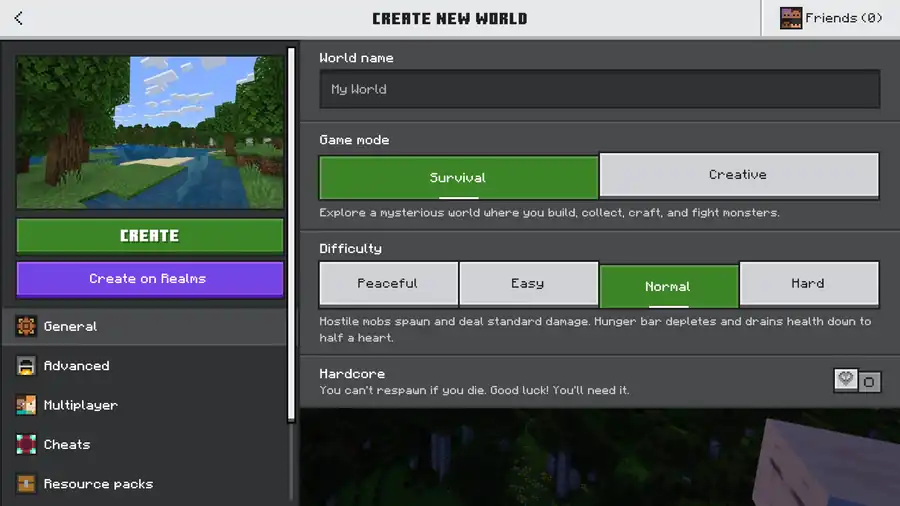Viewport: 900px width, 506px height.
Task: Set difficulty to Easy
Action: click(x=528, y=284)
